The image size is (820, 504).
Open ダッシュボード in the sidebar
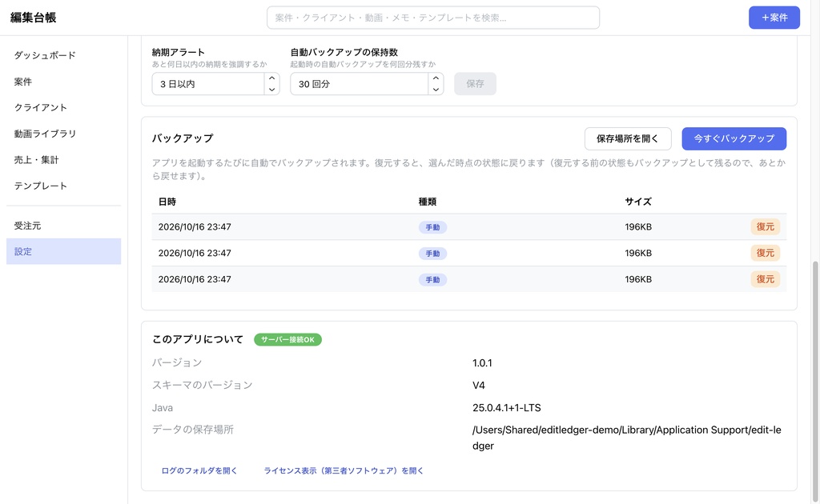[63, 55]
